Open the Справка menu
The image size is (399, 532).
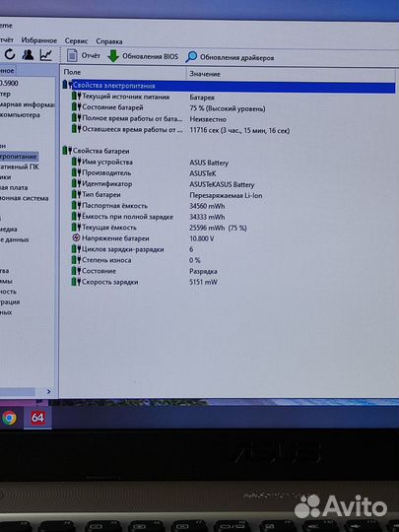[109, 41]
